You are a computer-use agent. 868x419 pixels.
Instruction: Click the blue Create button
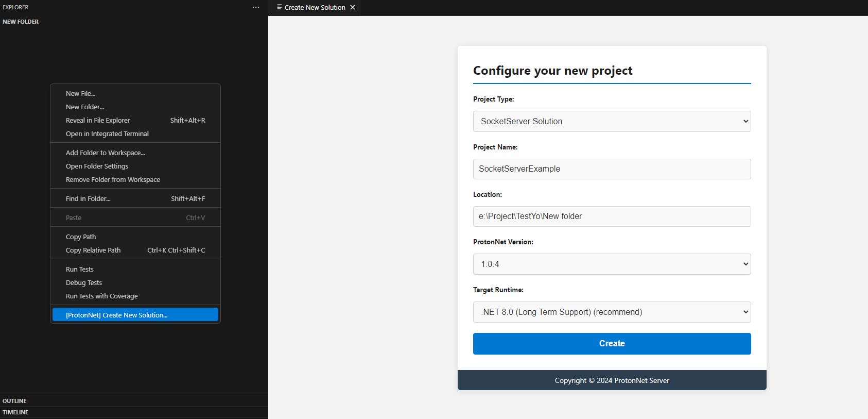pyautogui.click(x=612, y=344)
